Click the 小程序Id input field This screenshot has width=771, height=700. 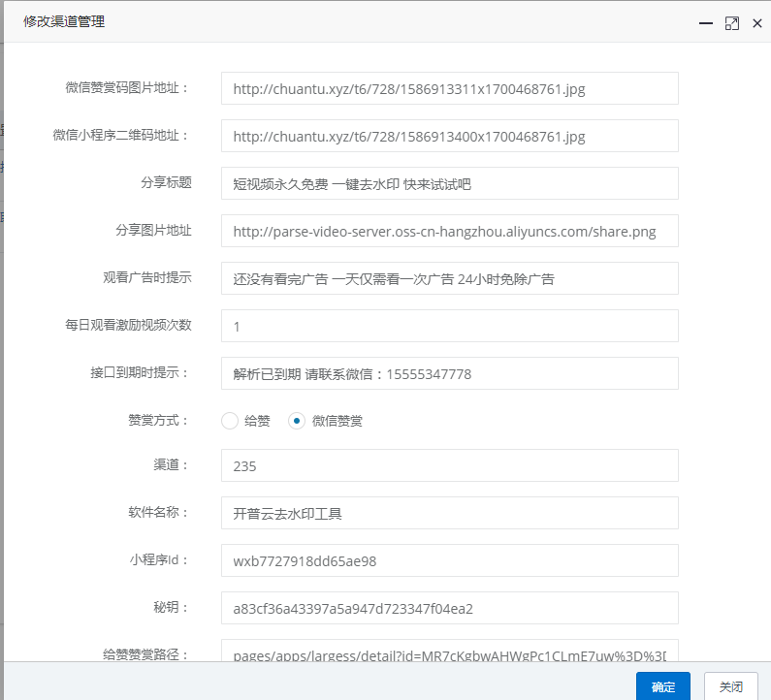(449, 560)
